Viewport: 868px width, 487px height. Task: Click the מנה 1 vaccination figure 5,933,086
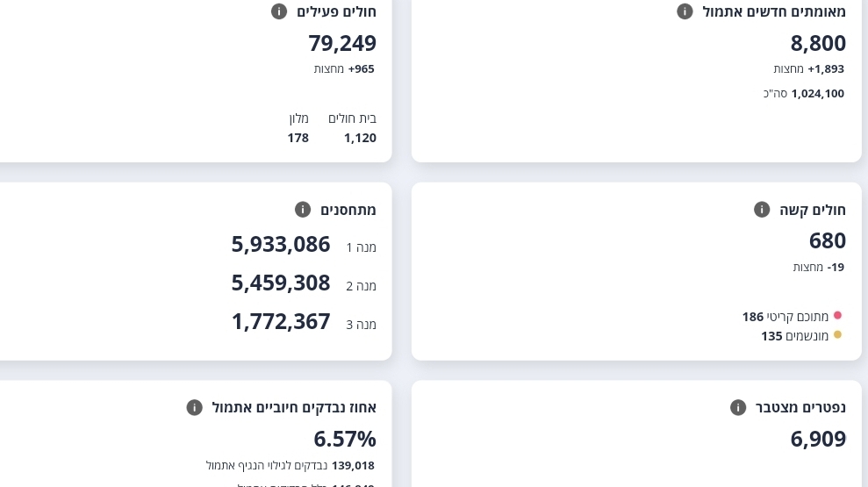click(x=281, y=245)
